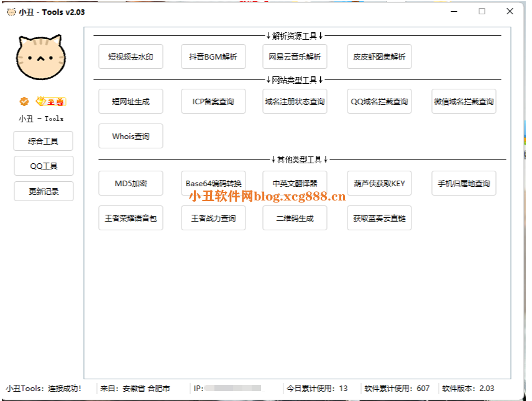Viewport: 532px width, 401px height.
Task: Click status text 软件累计使用: 607
Action: [397, 389]
